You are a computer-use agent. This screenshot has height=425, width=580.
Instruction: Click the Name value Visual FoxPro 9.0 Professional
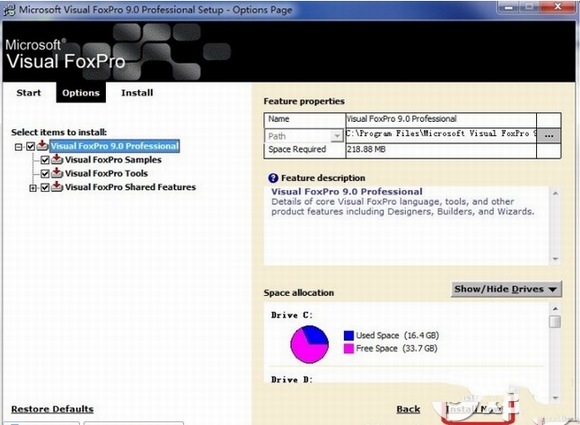[x=401, y=119]
